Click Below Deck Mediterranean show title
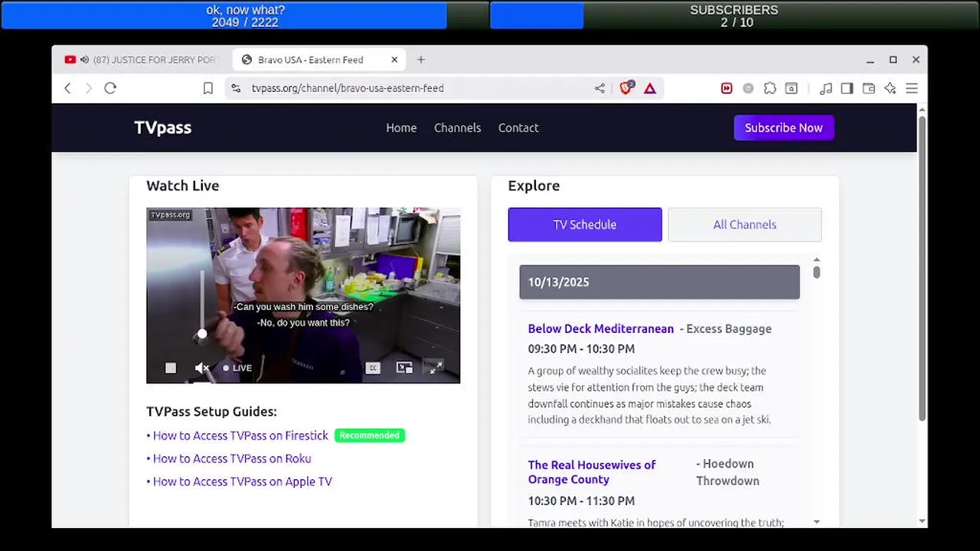The height and width of the screenshot is (551, 980). (601, 329)
